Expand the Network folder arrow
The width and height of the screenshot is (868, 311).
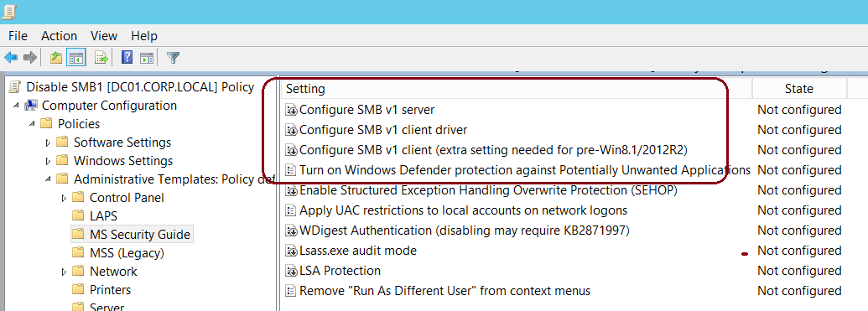point(65,272)
